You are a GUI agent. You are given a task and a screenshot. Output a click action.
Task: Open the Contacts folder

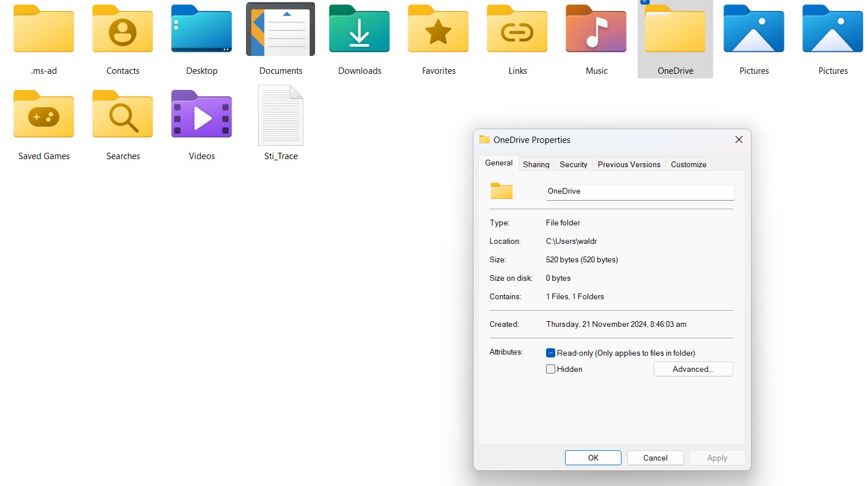click(123, 29)
